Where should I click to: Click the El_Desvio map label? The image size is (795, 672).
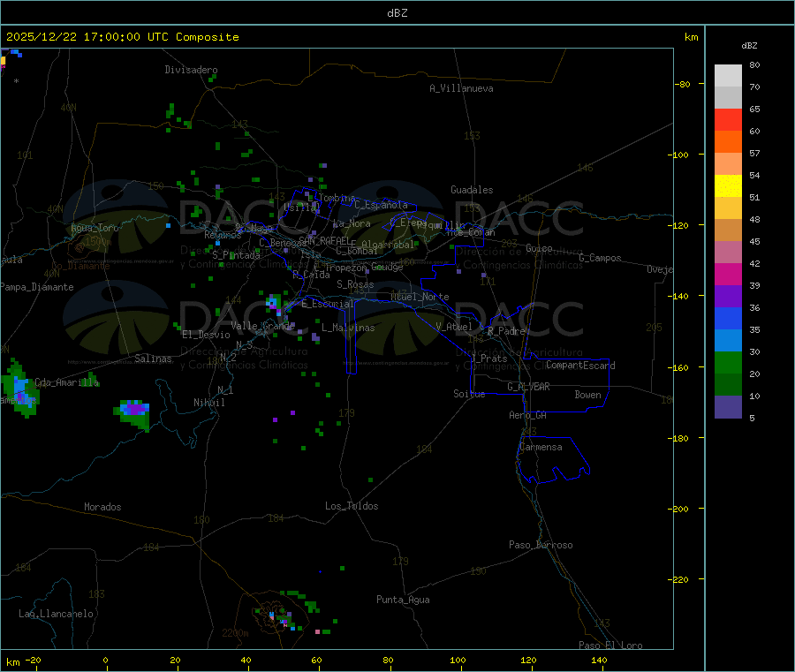click(x=207, y=335)
